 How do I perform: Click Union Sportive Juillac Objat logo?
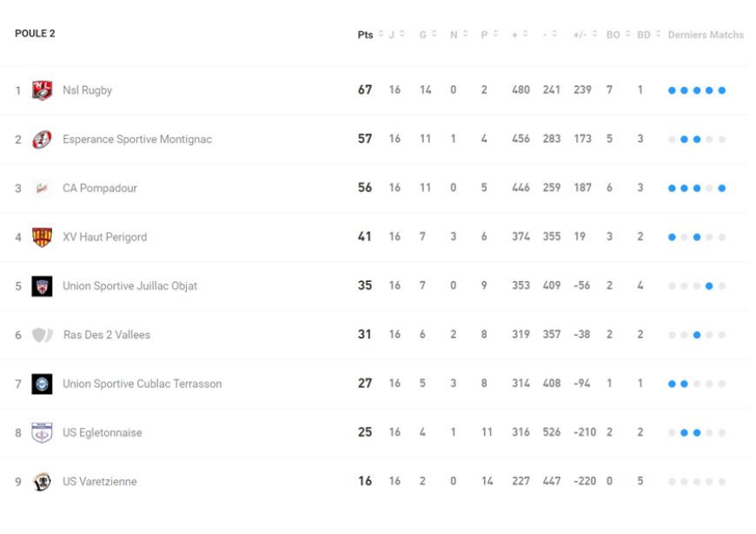point(42,286)
